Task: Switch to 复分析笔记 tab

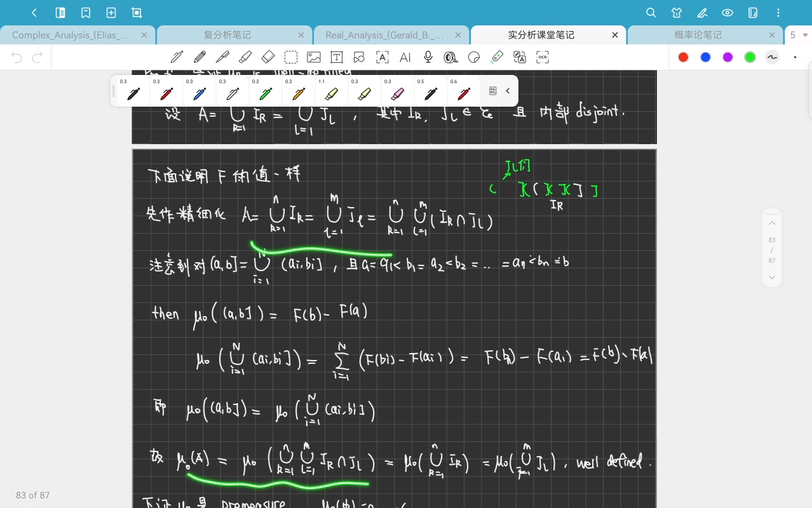Action: point(227,35)
